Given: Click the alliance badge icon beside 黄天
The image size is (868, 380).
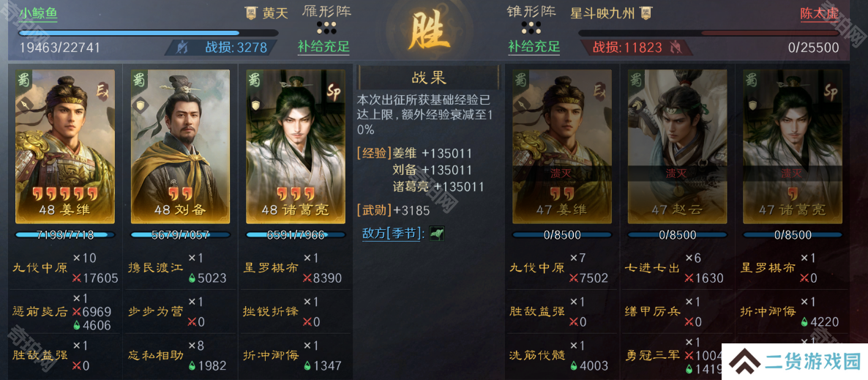Looking at the screenshot, I should [x=251, y=12].
